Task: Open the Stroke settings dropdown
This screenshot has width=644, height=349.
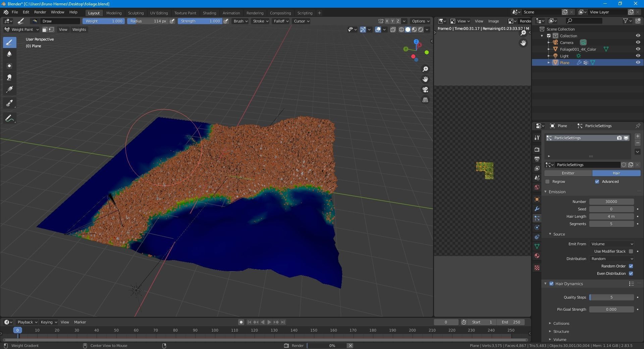Action: (260, 21)
